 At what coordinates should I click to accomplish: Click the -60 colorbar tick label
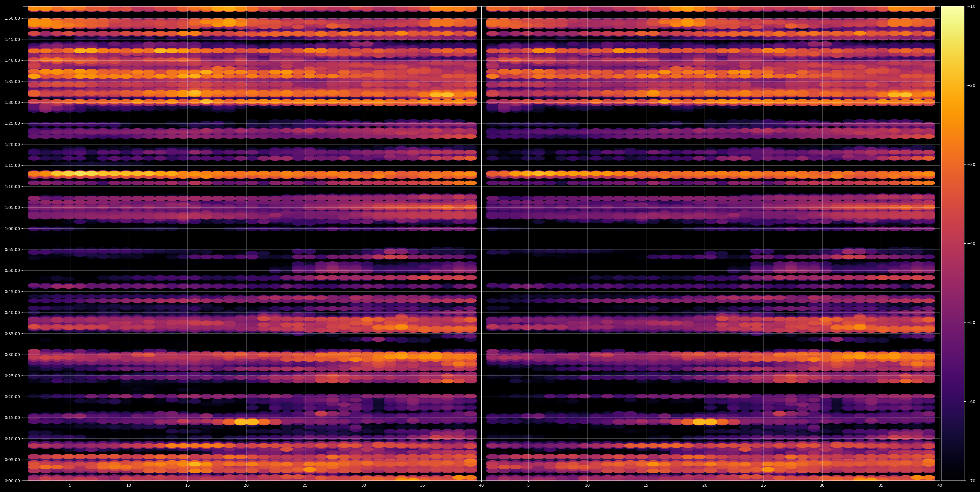coord(971,402)
